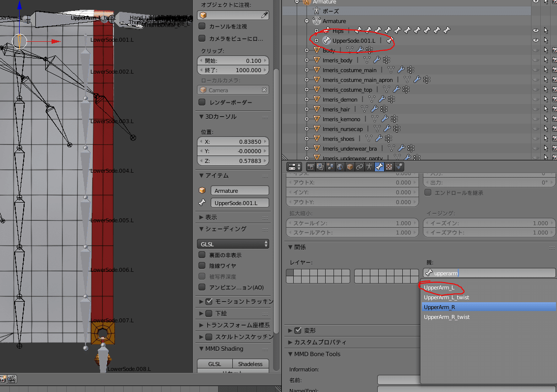Toggle the エンドロールを継承 checkbox

pyautogui.click(x=428, y=193)
